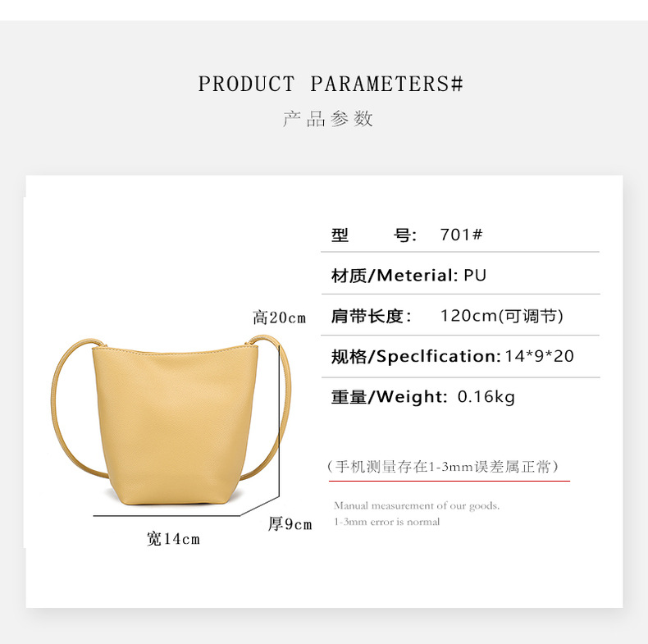Image resolution: width=648 pixels, height=644 pixels.
Task: Click the 规格/Speclfication: 14*9*20 row
Action: point(460,356)
